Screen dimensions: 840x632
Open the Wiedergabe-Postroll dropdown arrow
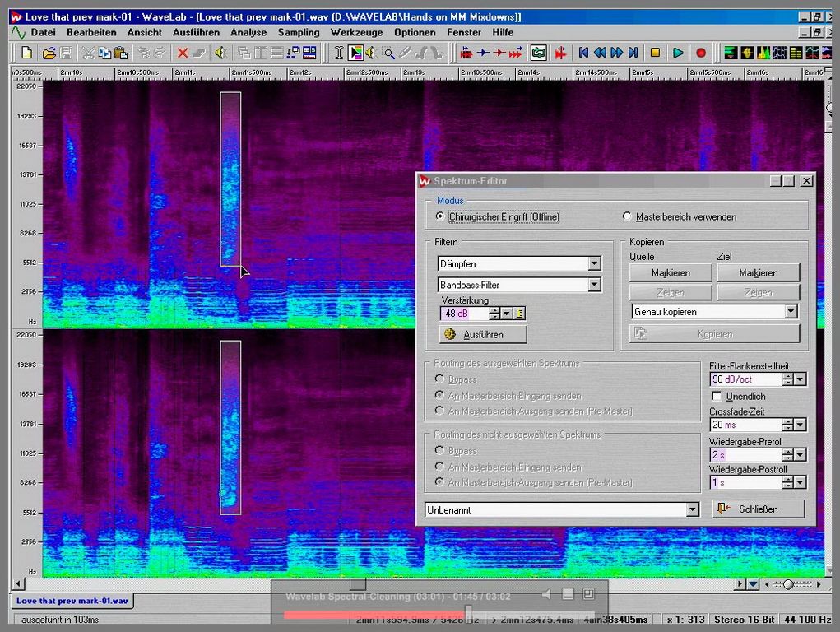click(x=800, y=482)
